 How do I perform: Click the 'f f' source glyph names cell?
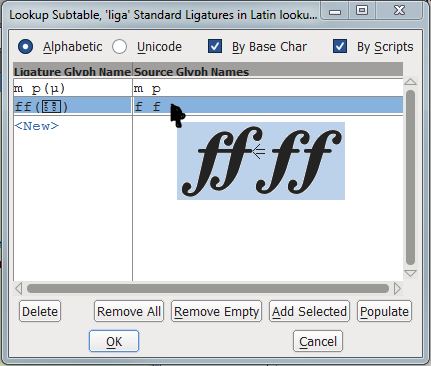click(268, 106)
